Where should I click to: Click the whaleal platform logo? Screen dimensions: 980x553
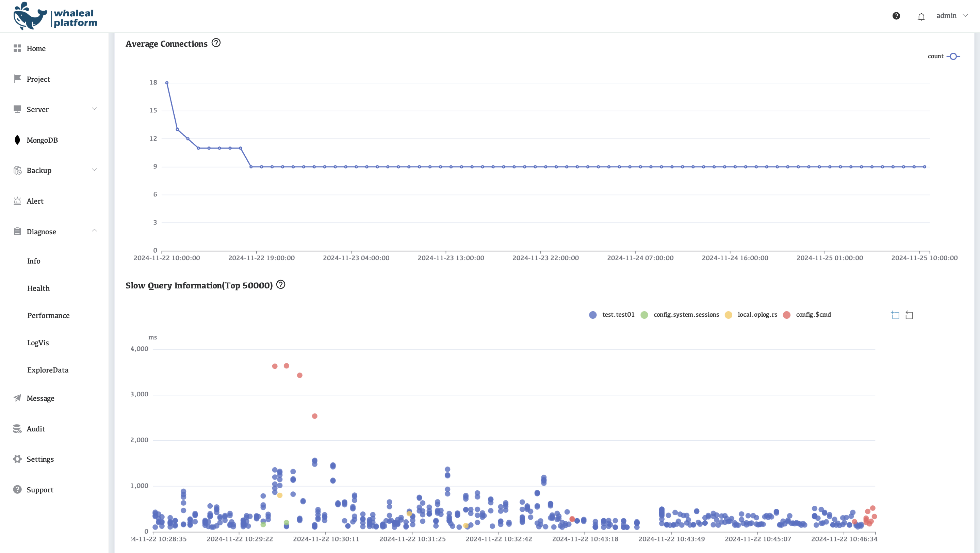pos(55,16)
